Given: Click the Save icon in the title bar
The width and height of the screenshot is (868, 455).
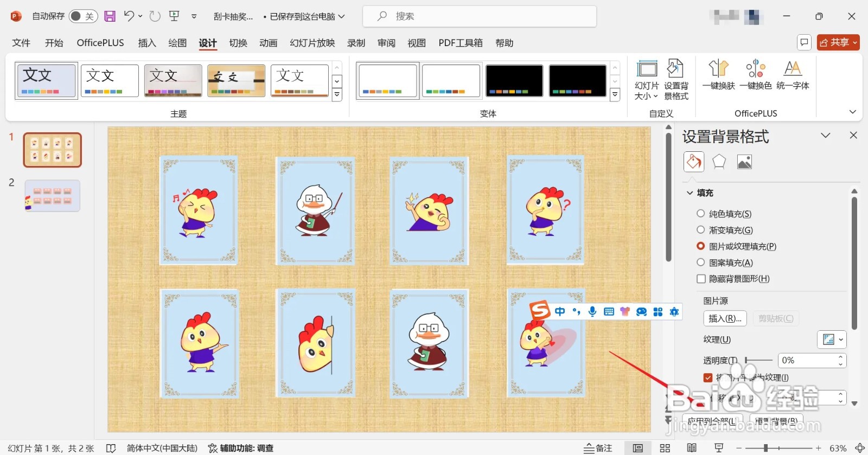Looking at the screenshot, I should pos(110,16).
